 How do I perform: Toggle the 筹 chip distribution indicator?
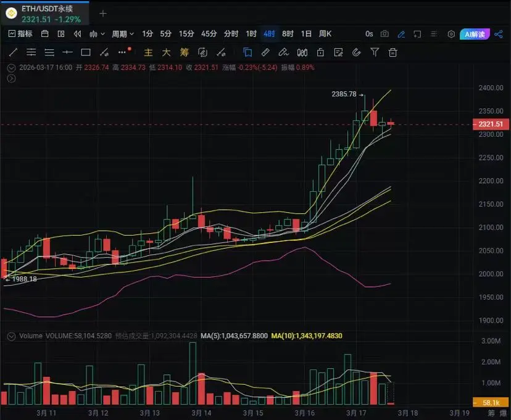point(185,52)
